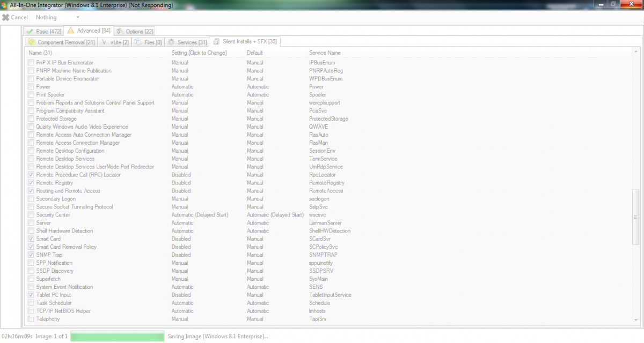The image size is (644, 343).
Task: Open the Nothing dropdown in the toolbar
Action: click(78, 18)
